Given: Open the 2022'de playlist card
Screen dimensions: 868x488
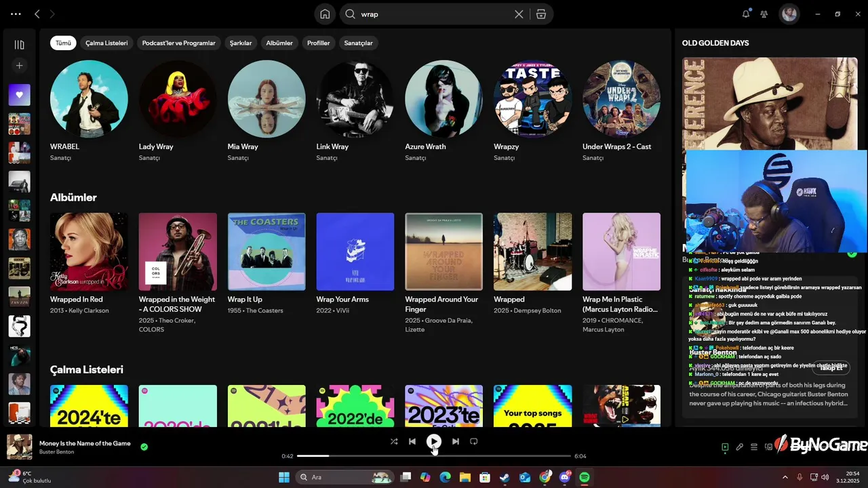Looking at the screenshot, I should coord(355,406).
